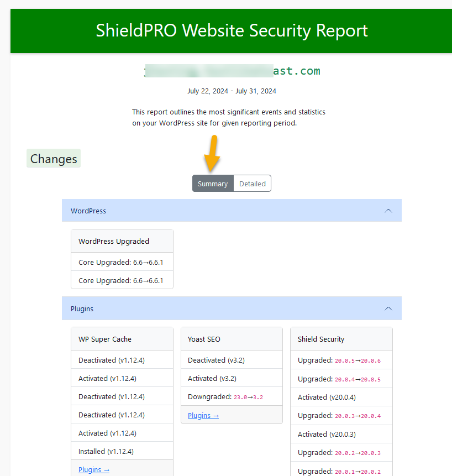Click the Yoast SEO card title
This screenshot has height=476, width=452.
[204, 339]
